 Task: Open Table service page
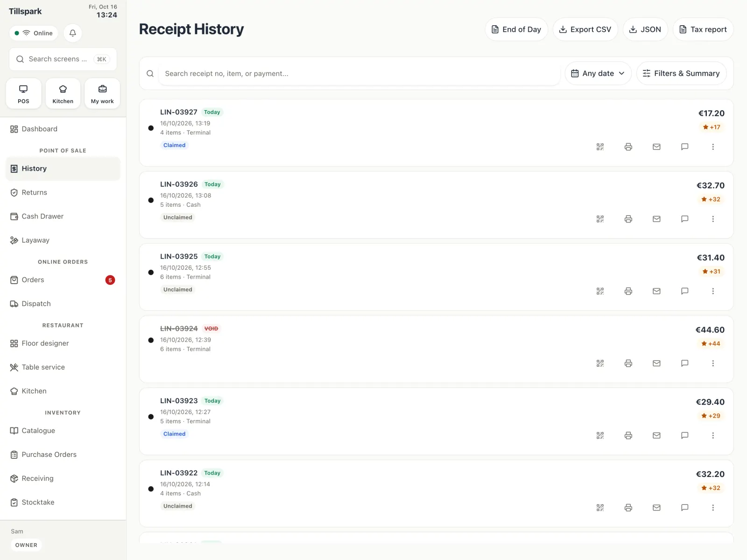(x=63, y=367)
